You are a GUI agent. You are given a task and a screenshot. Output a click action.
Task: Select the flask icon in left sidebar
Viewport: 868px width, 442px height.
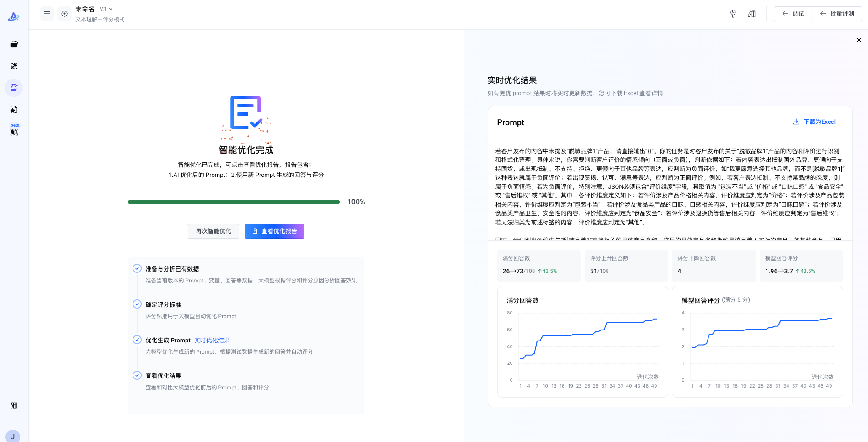click(x=14, y=87)
